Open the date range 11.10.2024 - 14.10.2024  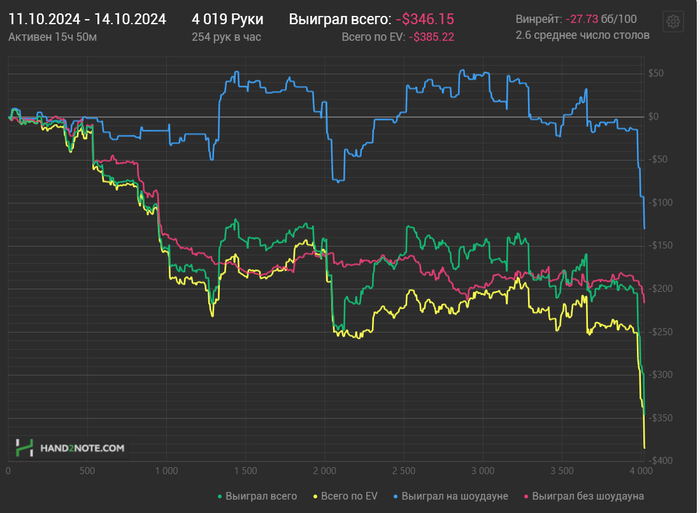point(85,19)
